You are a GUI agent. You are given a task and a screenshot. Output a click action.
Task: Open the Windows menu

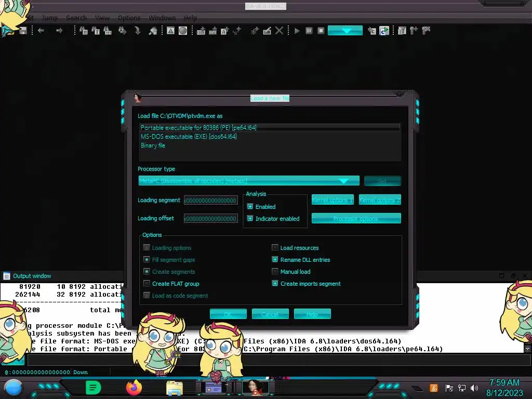point(162,18)
